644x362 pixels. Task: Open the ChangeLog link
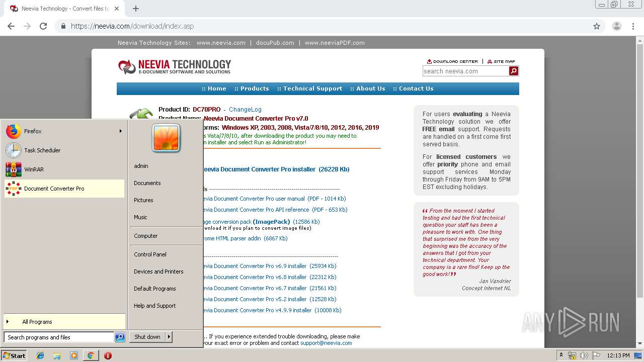point(245,110)
